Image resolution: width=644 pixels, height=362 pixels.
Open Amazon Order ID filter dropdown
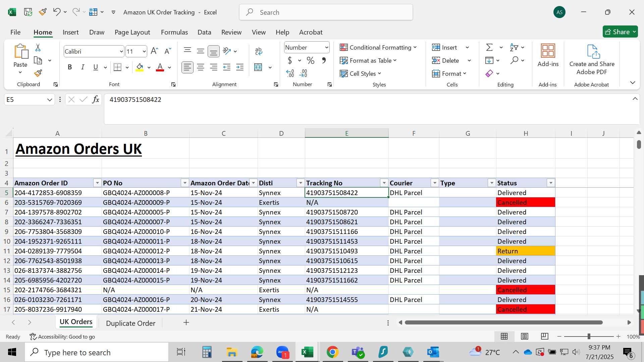point(97,183)
